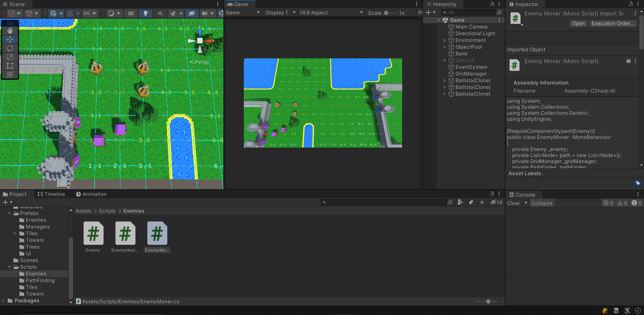Open tool handle rotation dropdown
The image size is (644, 315).
pos(33,13)
